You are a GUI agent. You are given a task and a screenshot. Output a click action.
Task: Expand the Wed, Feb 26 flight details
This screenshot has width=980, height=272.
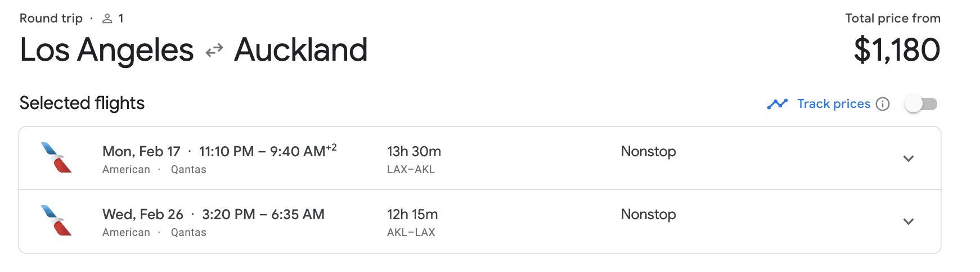(908, 221)
